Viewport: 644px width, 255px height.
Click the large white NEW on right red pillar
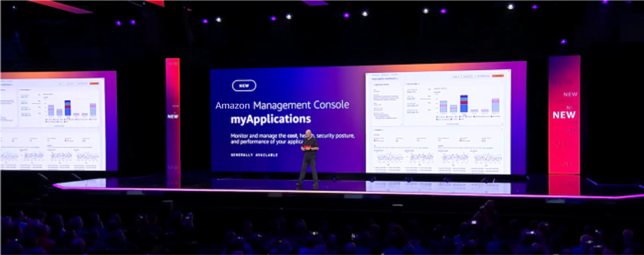[564, 116]
